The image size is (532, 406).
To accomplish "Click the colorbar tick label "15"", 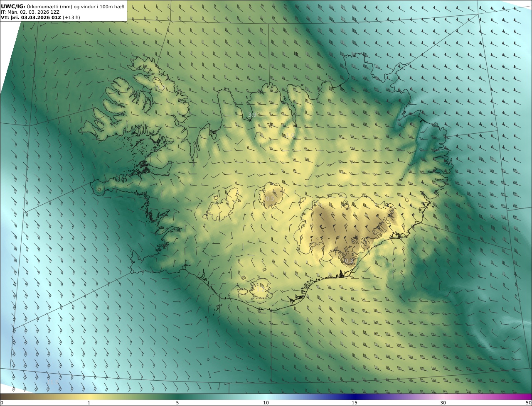I will [355, 403].
